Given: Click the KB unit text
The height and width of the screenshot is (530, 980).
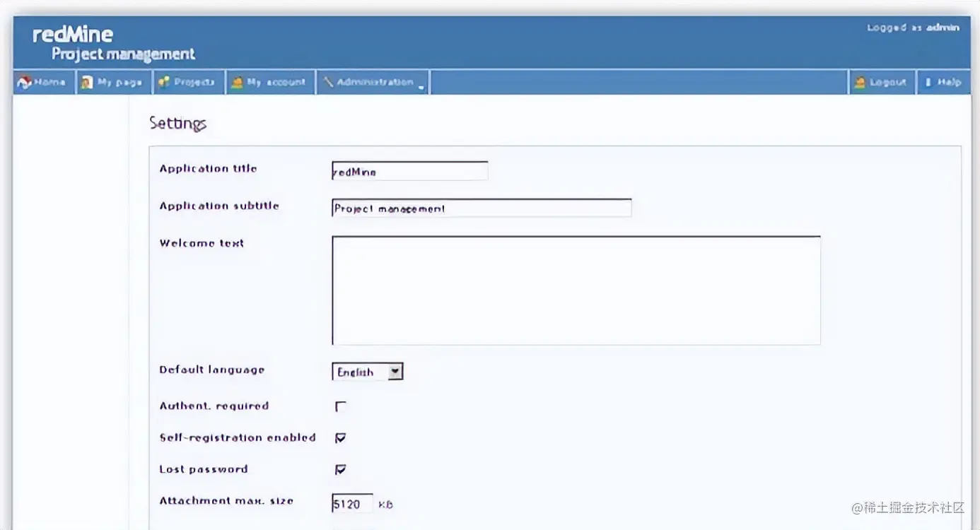Looking at the screenshot, I should pyautogui.click(x=385, y=505).
